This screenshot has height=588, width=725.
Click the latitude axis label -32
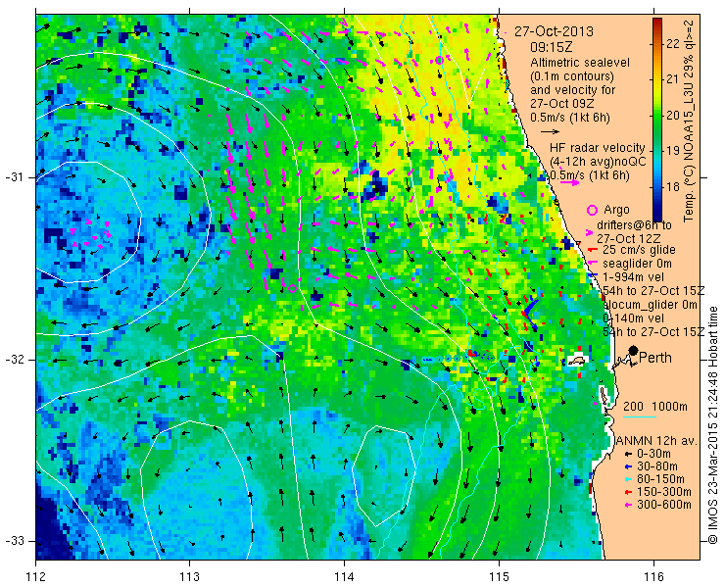tap(14, 360)
